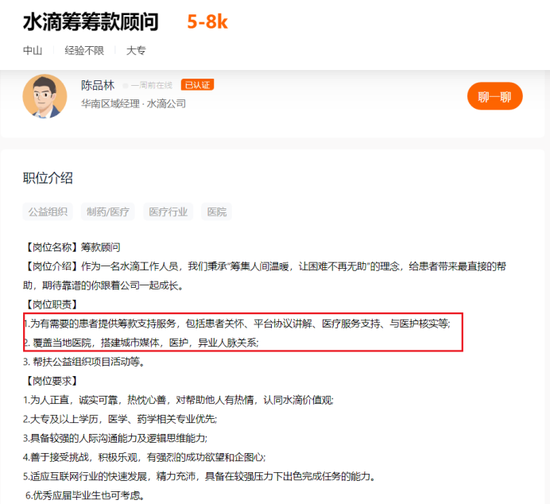Click the online status dot indicator
550x504 pixels.
coord(125,86)
